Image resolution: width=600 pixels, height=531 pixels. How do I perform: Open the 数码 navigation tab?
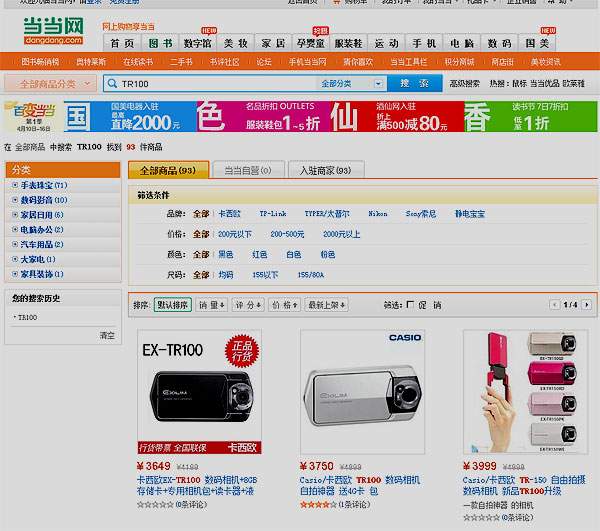499,43
